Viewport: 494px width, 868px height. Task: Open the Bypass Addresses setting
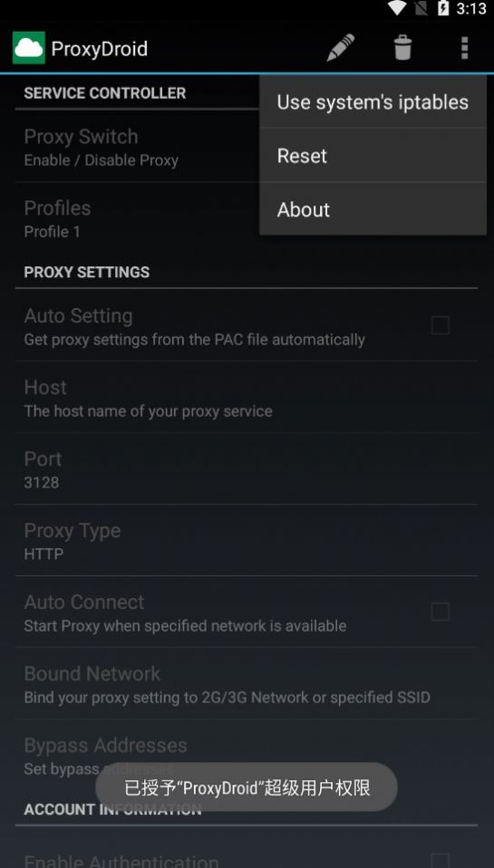pos(247,755)
